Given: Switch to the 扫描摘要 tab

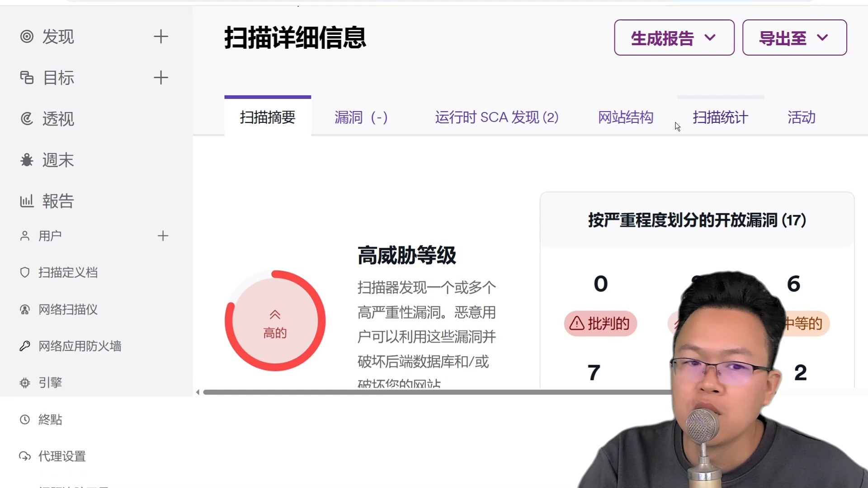Looking at the screenshot, I should (268, 117).
